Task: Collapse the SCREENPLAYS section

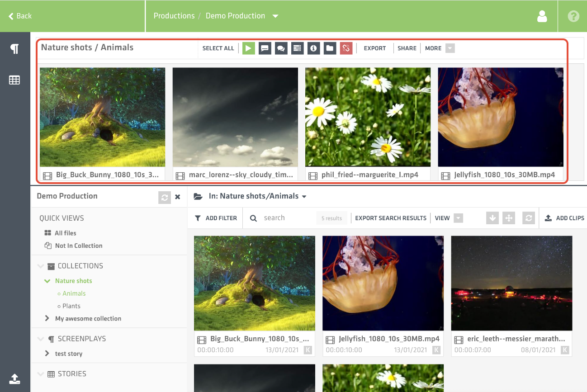Action: click(41, 339)
